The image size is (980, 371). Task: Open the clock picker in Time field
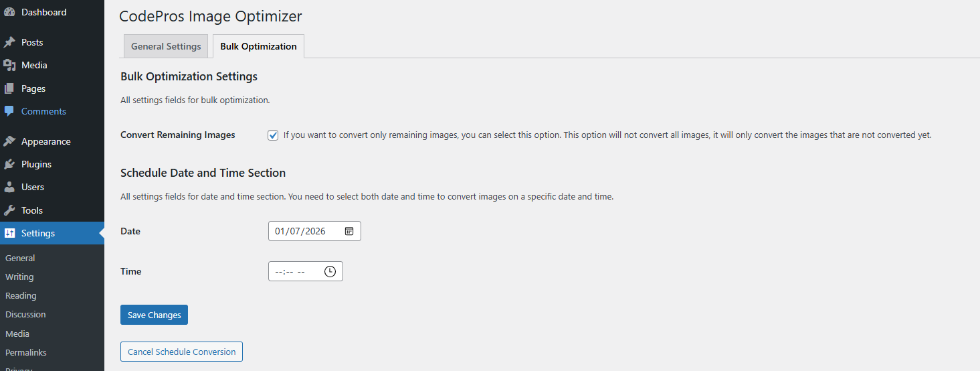(x=330, y=271)
